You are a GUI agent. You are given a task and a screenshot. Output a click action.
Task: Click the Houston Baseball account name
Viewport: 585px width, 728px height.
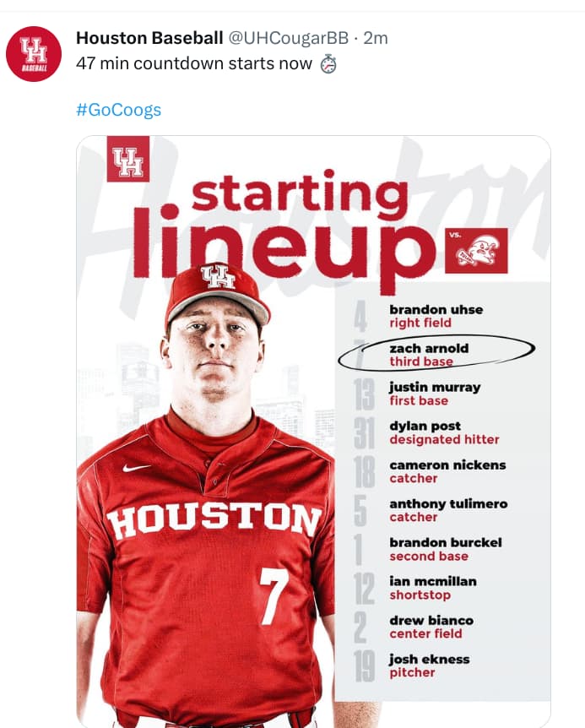click(149, 38)
